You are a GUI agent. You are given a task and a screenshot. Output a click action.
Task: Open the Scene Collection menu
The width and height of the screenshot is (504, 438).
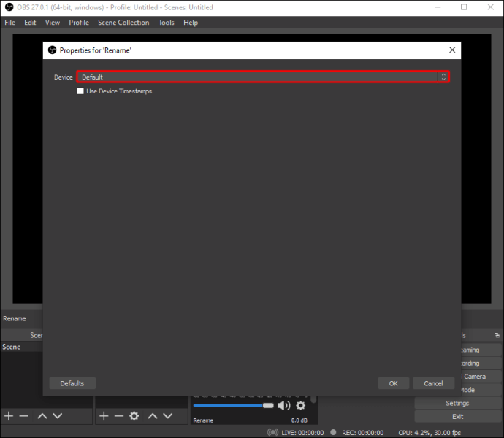(x=123, y=23)
